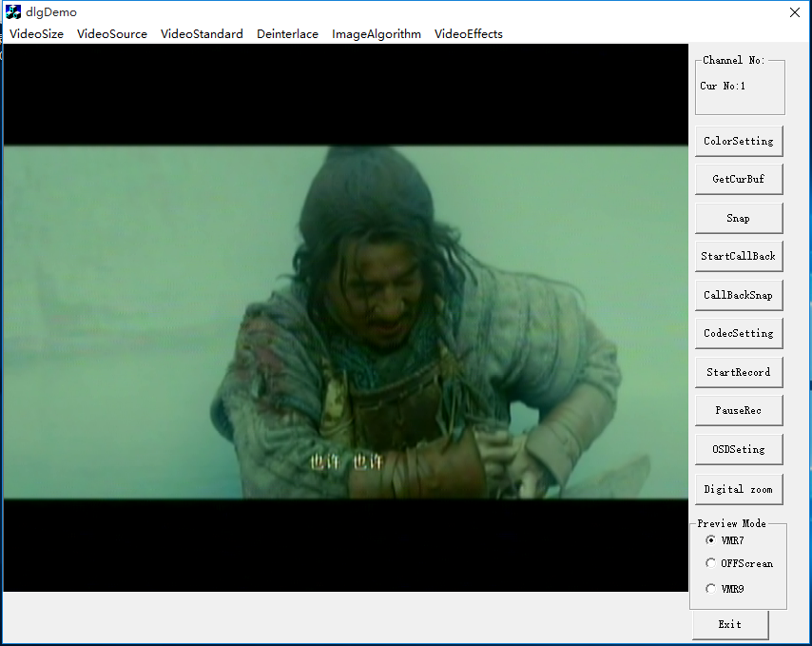This screenshot has width=812, height=646.
Task: Click the Cur No:1 channel label
Action: [723, 86]
